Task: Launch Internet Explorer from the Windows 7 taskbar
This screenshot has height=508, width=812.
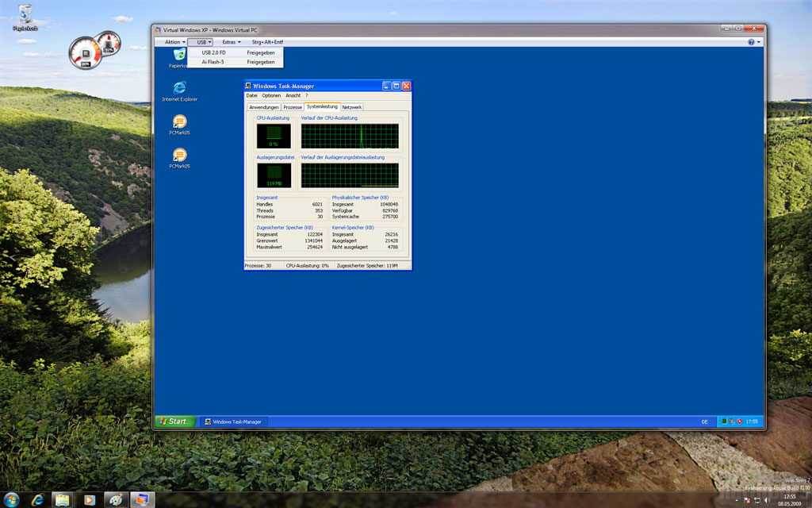Action: point(37,500)
